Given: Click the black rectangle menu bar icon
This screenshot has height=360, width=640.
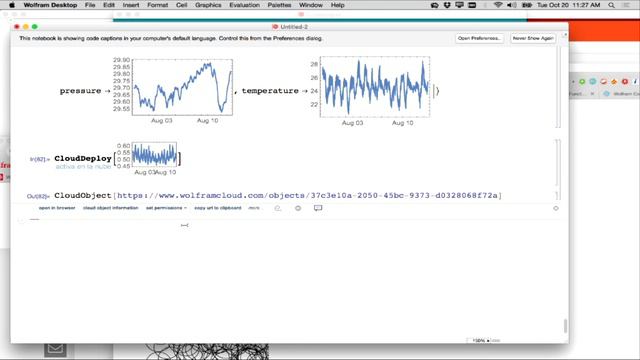Looking at the screenshot, I should pyautogui.click(x=472, y=5).
